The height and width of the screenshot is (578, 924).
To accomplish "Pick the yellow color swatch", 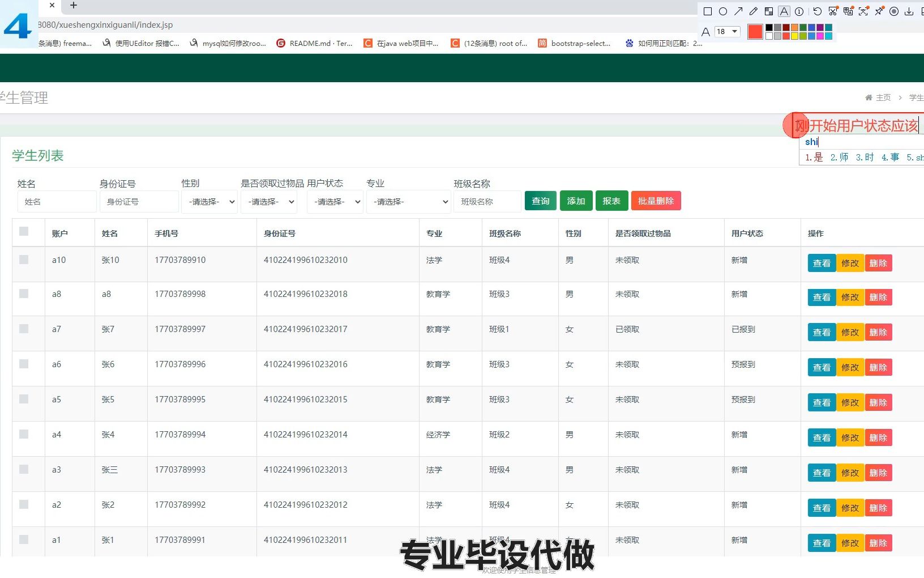I will (793, 35).
